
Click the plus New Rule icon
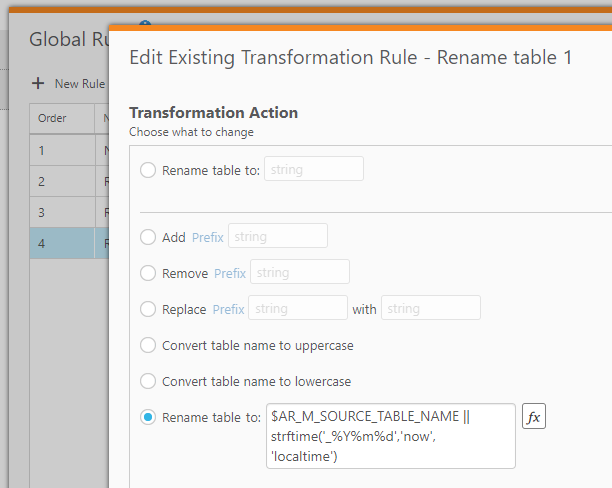point(38,83)
